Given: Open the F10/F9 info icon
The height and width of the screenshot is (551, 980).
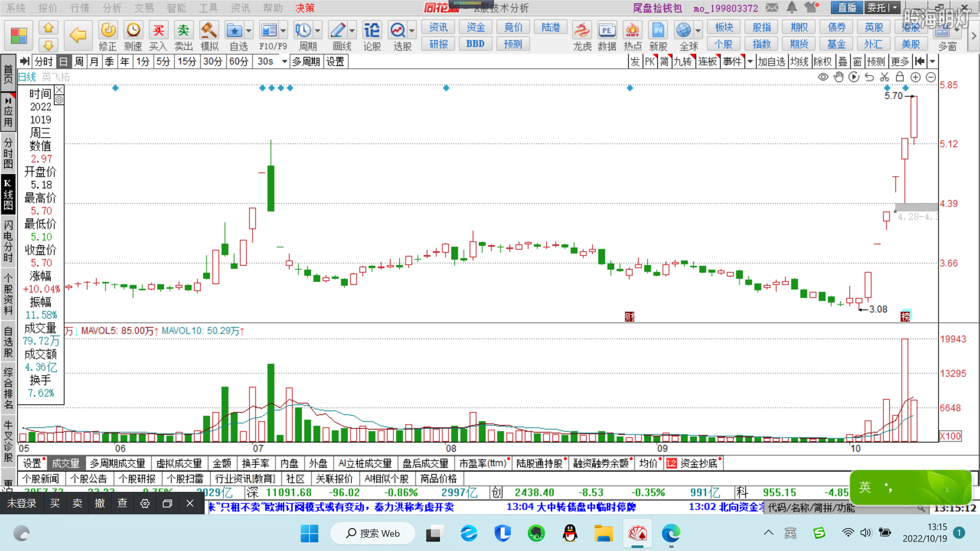Looking at the screenshot, I should coord(268,36).
